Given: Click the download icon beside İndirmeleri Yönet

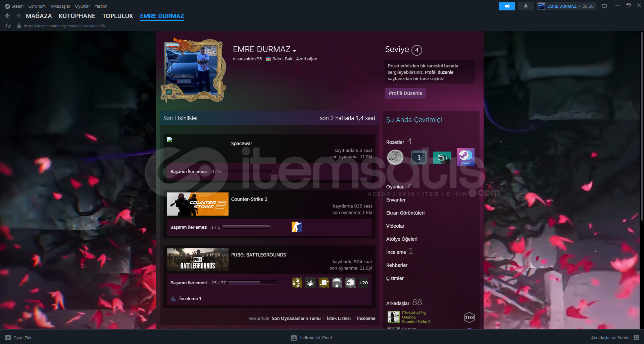Looking at the screenshot, I should tap(294, 338).
